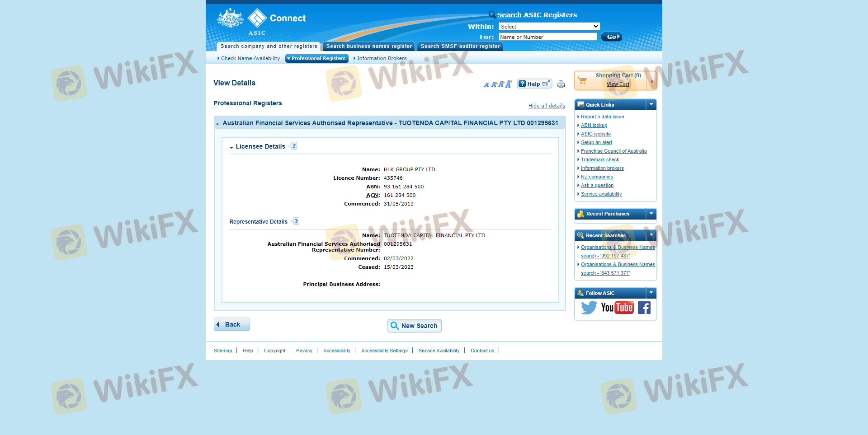Collapse the Licensee Details section

231,147
